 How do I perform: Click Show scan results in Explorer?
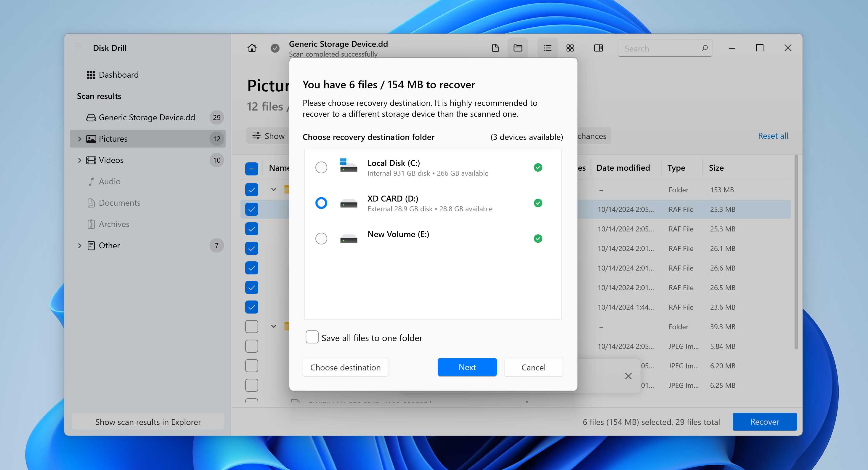[147, 422]
